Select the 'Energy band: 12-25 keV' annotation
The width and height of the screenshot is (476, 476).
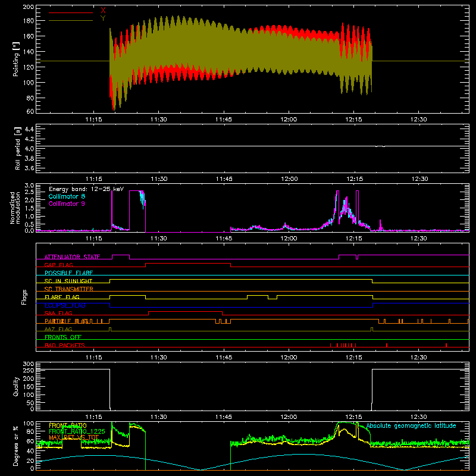point(86,189)
